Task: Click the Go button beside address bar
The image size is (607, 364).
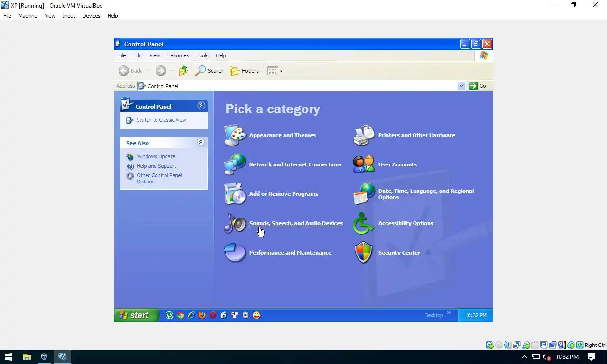Action: pos(478,86)
